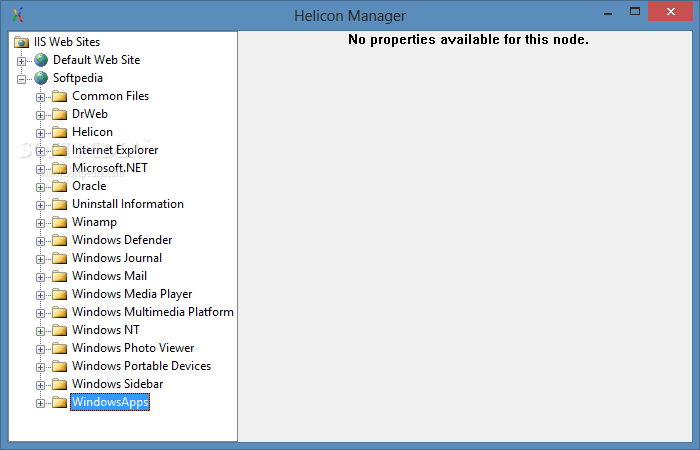Image resolution: width=700 pixels, height=450 pixels.
Task: Click the DrWeb folder icon
Action: point(59,114)
